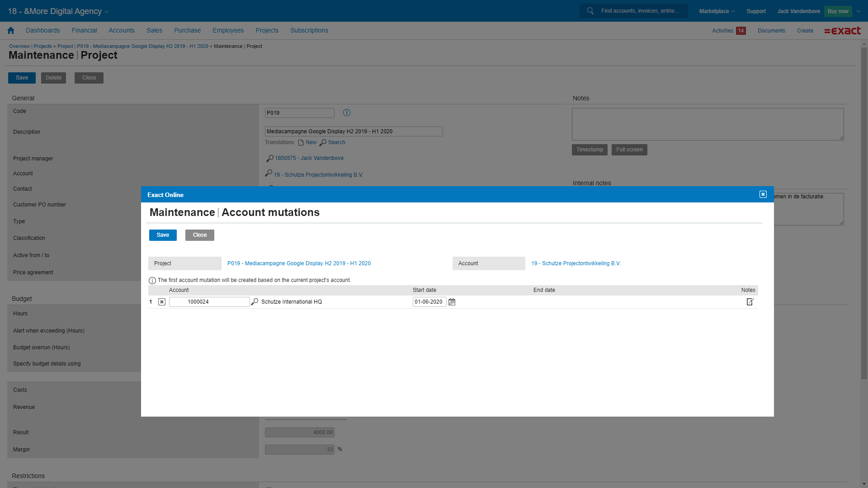Open the project P019 link in dialog

(x=299, y=263)
